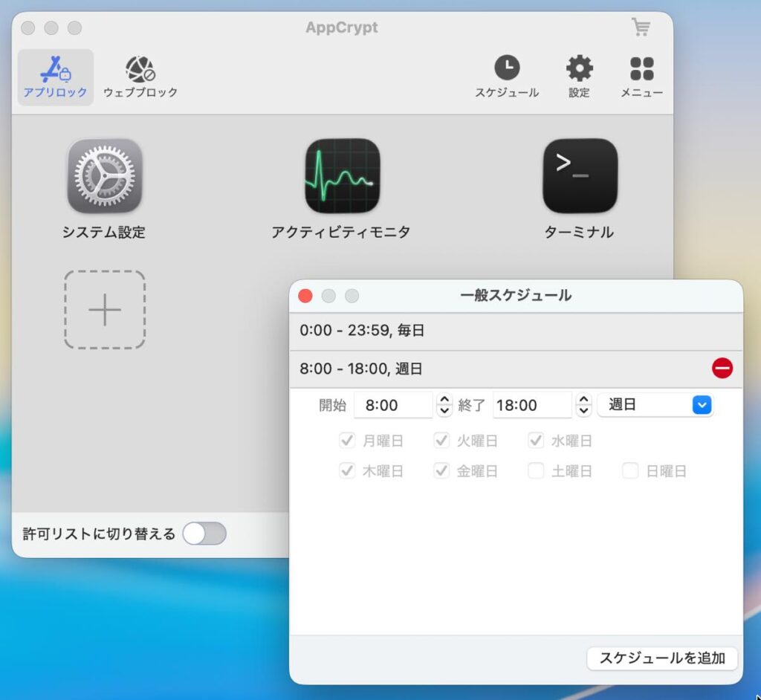
Task: Select the ターミナル app icon
Action: coord(580,176)
